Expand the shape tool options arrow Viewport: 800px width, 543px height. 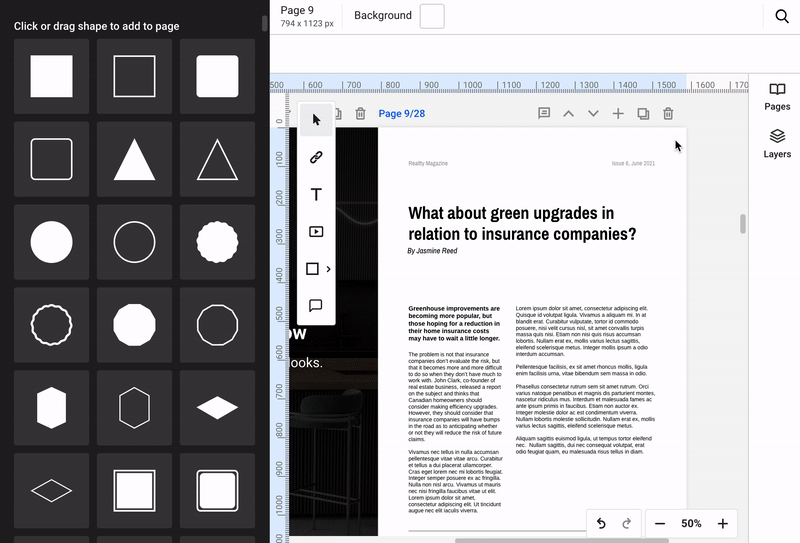pyautogui.click(x=329, y=269)
